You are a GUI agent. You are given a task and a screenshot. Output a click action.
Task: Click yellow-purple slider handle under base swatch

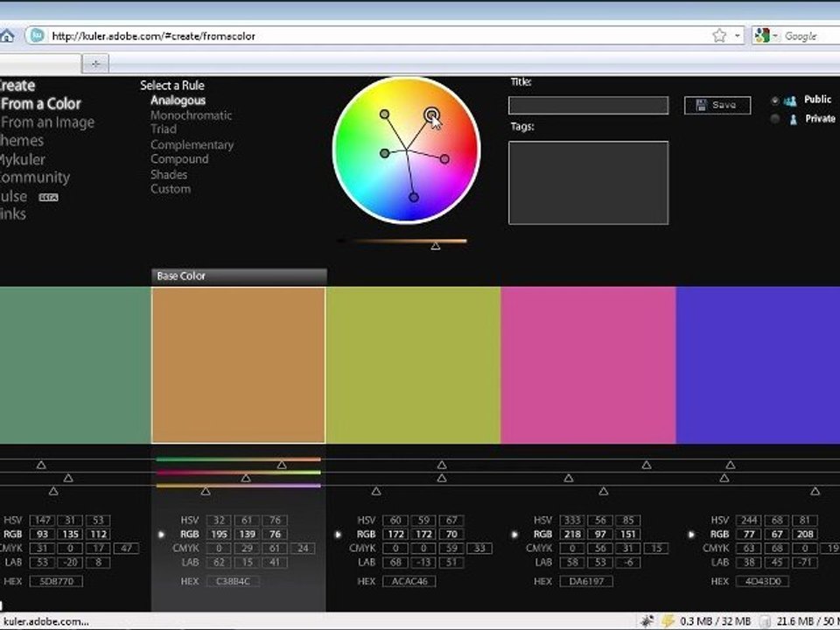[x=206, y=491]
